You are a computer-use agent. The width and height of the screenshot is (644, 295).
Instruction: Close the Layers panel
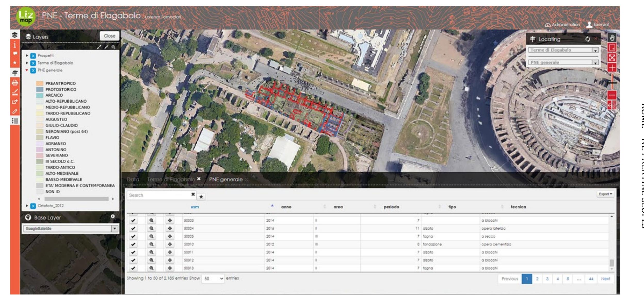tap(110, 36)
